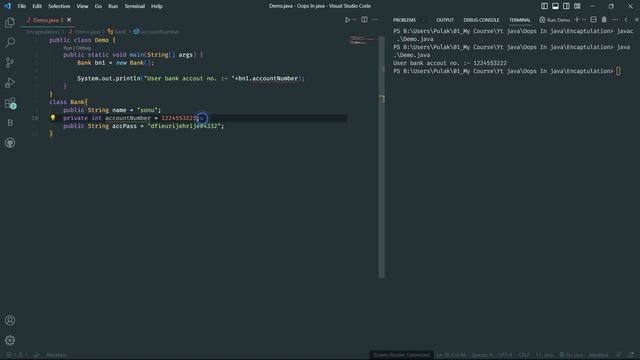Open editor More Actions ellipsis

[375, 20]
